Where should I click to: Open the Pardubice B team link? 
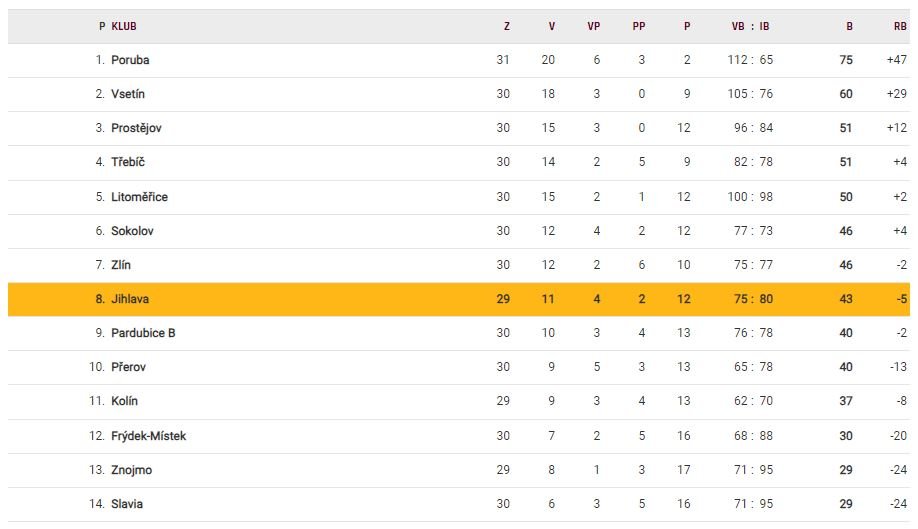[143, 333]
